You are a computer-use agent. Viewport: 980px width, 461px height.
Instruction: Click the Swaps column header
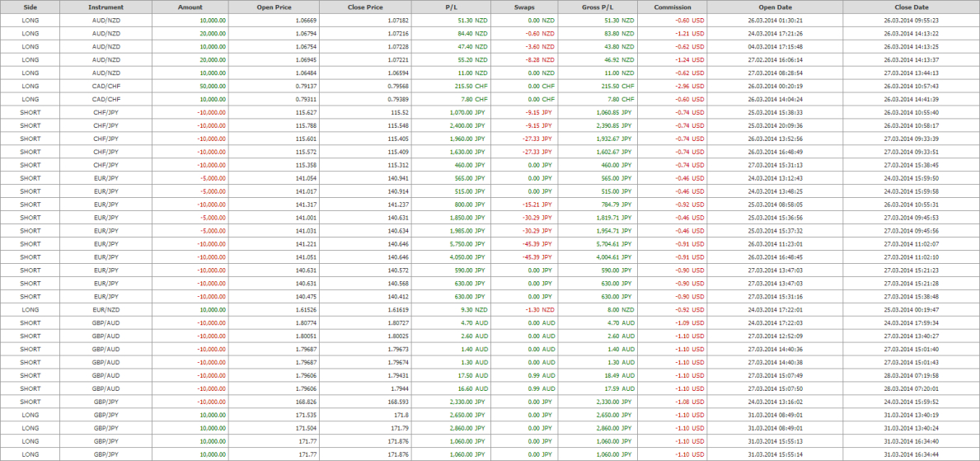524,7
